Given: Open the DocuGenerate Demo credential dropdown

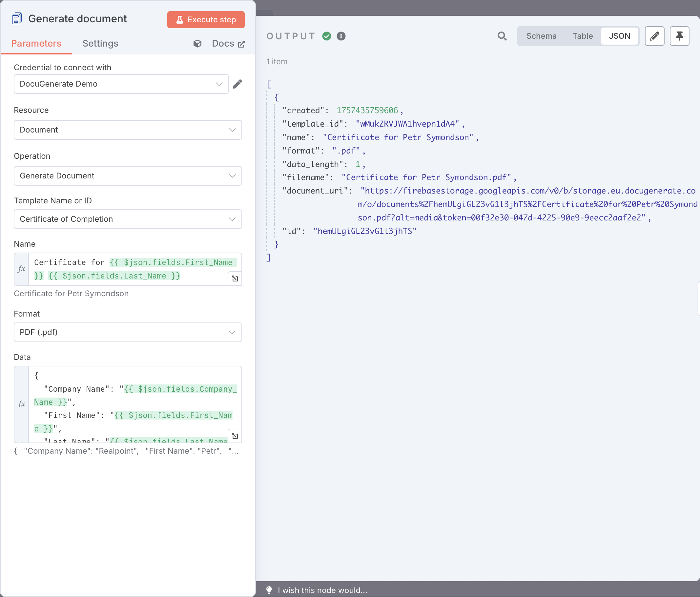Looking at the screenshot, I should tap(121, 84).
